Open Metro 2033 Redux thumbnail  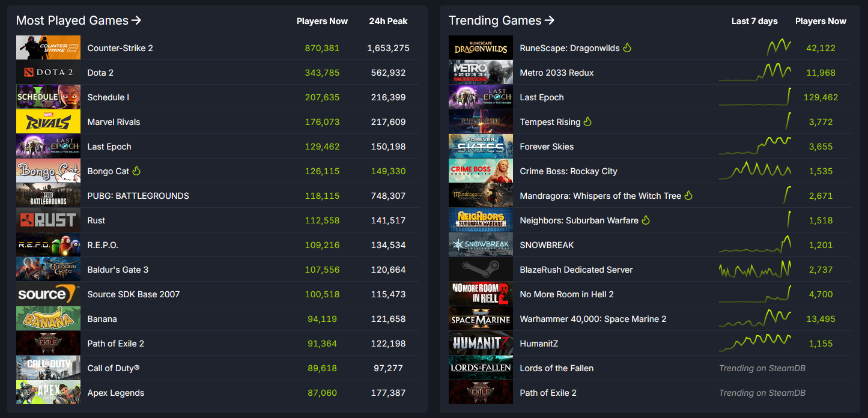(481, 73)
